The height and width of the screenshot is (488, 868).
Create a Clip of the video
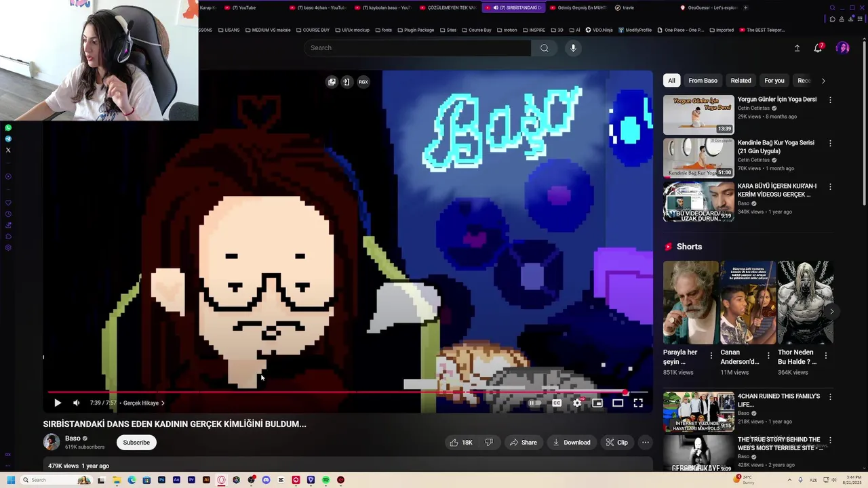616,443
